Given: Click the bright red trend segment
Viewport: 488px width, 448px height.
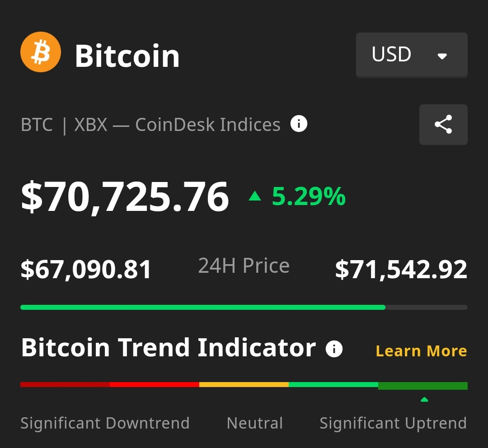Looking at the screenshot, I should pyautogui.click(x=154, y=385).
